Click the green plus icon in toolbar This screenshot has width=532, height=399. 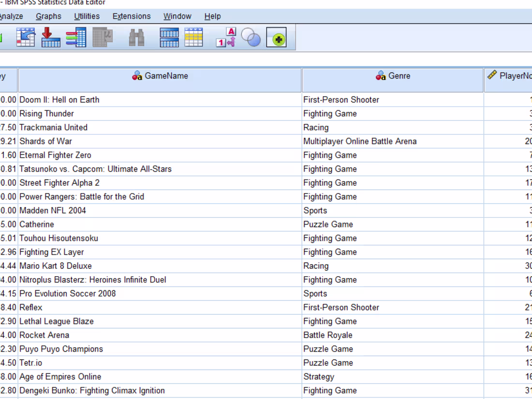click(x=276, y=37)
